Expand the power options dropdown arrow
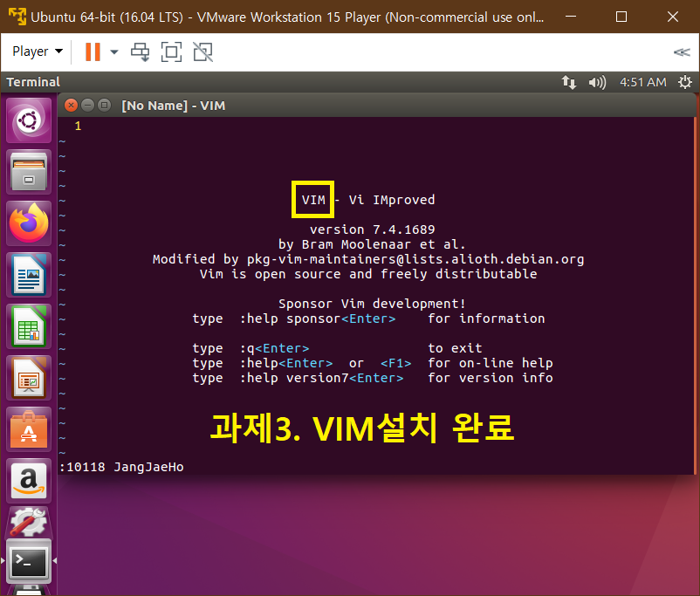The height and width of the screenshot is (596, 700). (x=114, y=51)
